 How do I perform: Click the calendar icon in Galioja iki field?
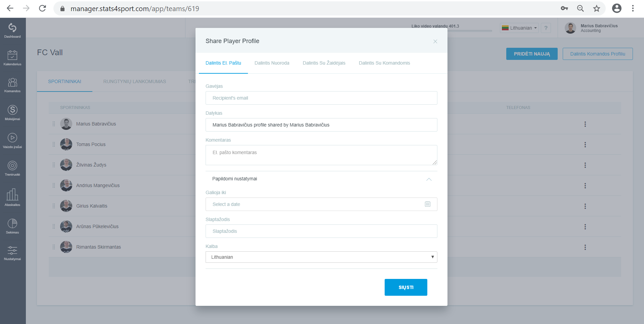(x=428, y=204)
